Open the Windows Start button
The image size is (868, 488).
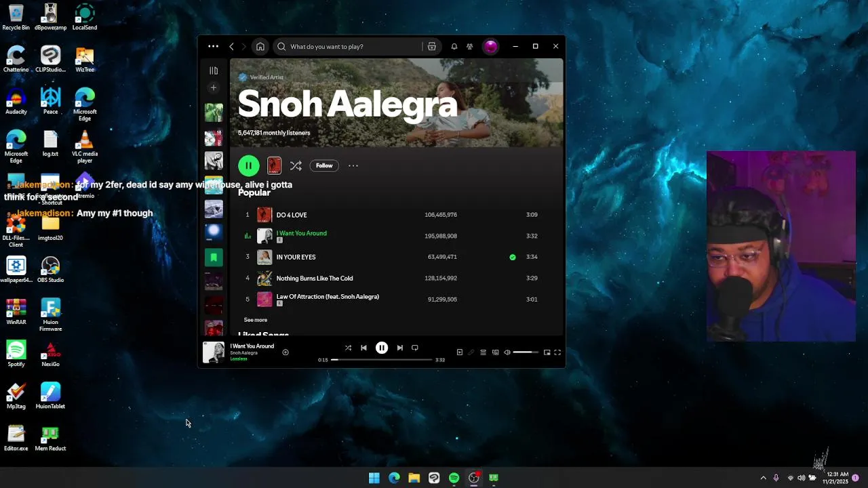click(x=374, y=478)
